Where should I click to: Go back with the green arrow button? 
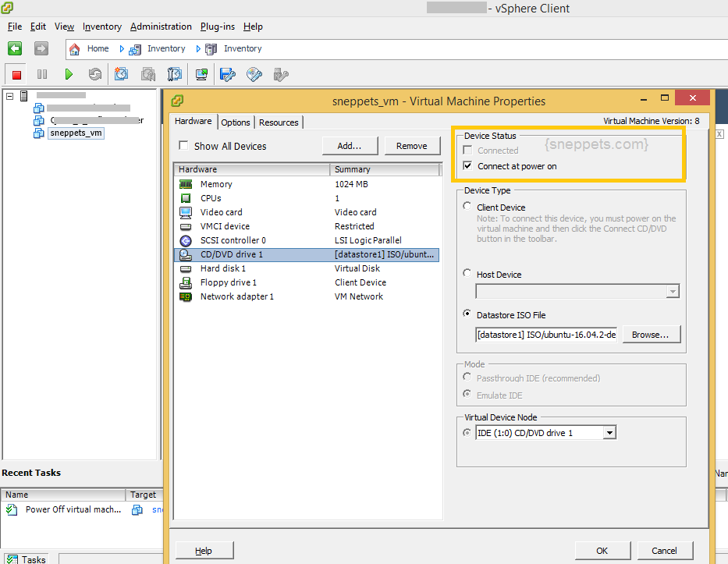click(15, 48)
